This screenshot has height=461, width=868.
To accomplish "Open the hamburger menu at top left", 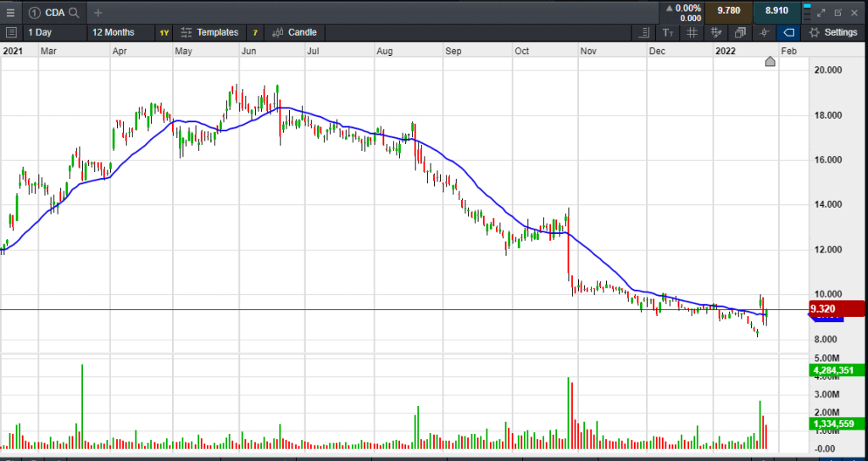I will (x=10, y=13).
